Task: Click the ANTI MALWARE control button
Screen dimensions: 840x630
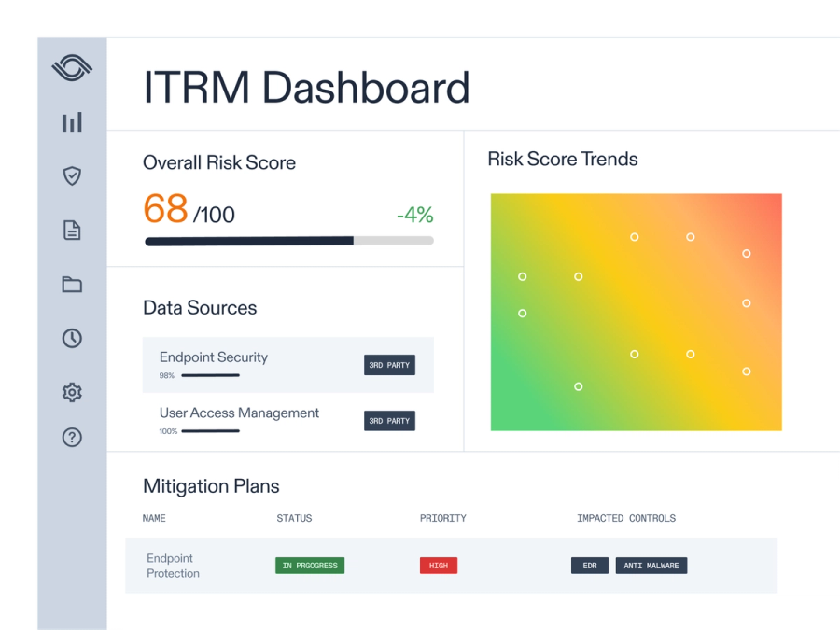Action: 651,566
